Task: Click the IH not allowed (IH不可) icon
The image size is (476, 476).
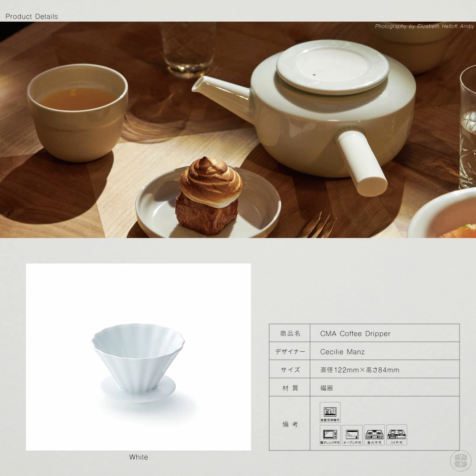Action: (x=397, y=435)
